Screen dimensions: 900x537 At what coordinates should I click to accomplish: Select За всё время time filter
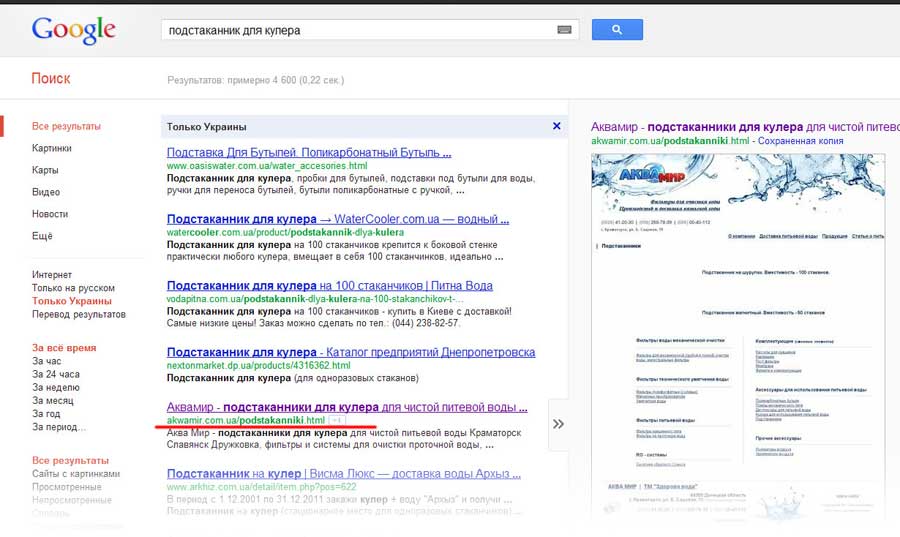click(x=64, y=348)
